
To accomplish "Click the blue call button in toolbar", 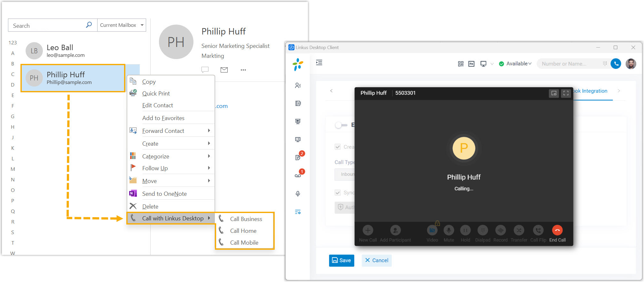I will pyautogui.click(x=616, y=64).
